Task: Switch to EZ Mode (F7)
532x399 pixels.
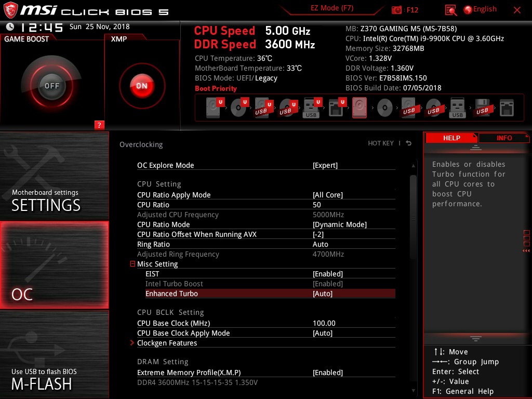Action: pos(332,8)
